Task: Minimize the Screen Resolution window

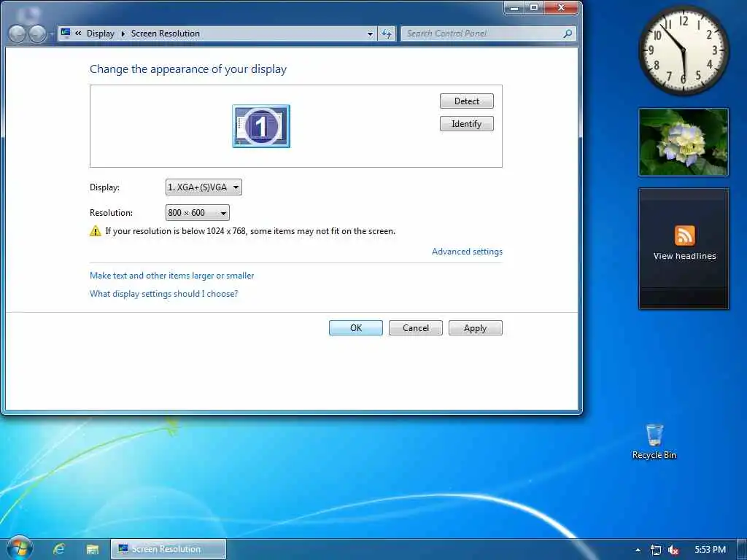Action: 514,7
